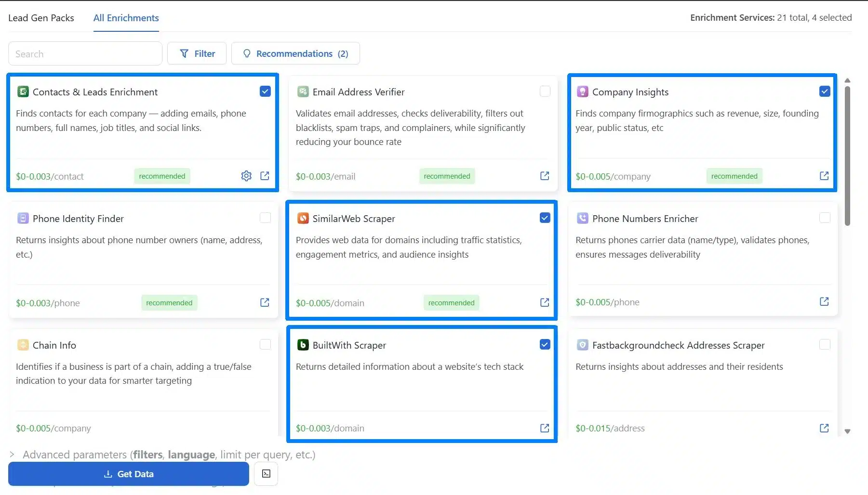Open Phone Numbers Enricher external link
Image resolution: width=868 pixels, height=495 pixels.
[824, 301]
